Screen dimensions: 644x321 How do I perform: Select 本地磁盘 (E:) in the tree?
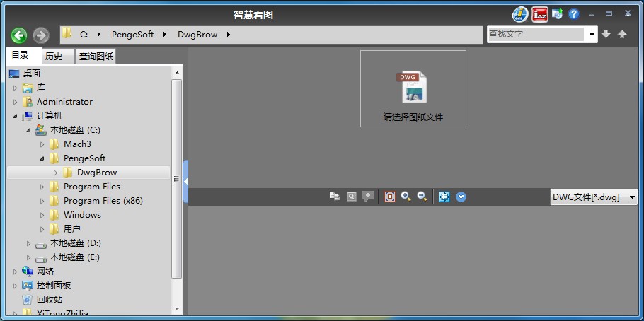[x=75, y=257]
